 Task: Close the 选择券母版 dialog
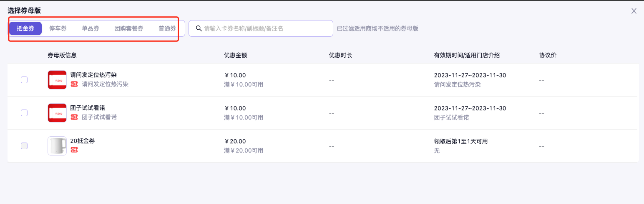click(x=634, y=11)
